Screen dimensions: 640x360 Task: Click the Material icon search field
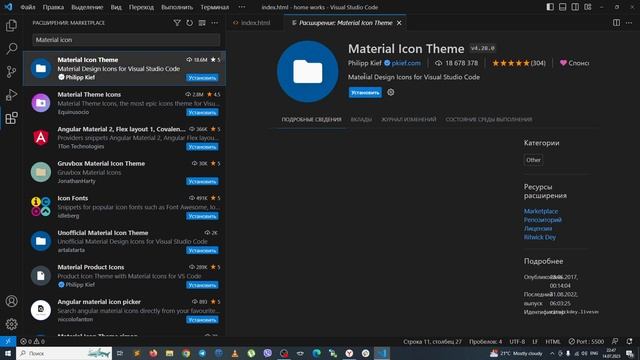[x=126, y=40]
